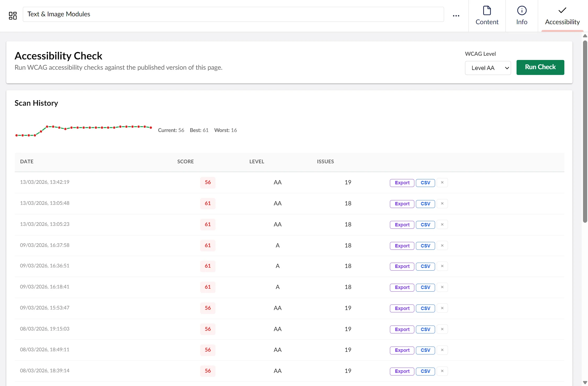Export the 13/03/2026 13:05:23 scan

click(402, 225)
